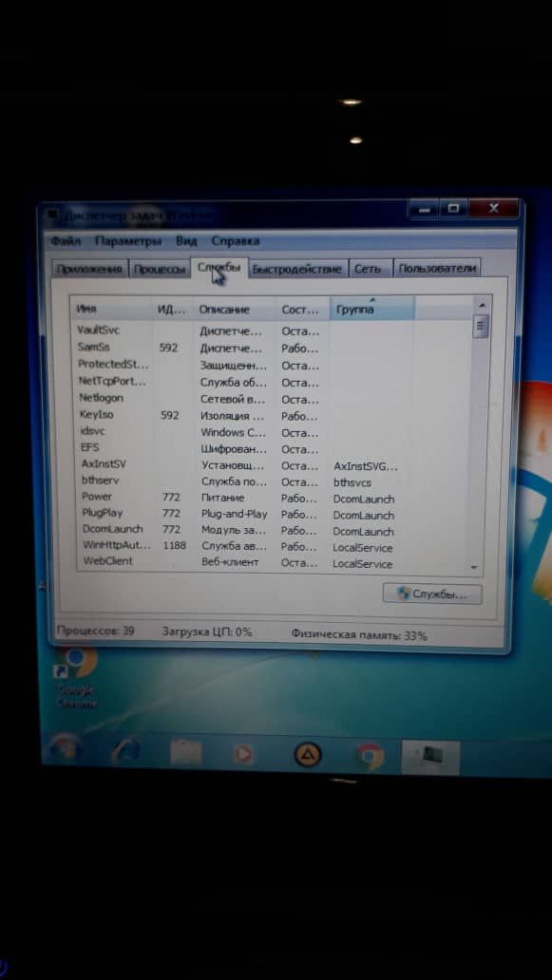This screenshot has height=980, width=552.
Task: Click Task Manager title bar icon
Action: click(x=55, y=216)
